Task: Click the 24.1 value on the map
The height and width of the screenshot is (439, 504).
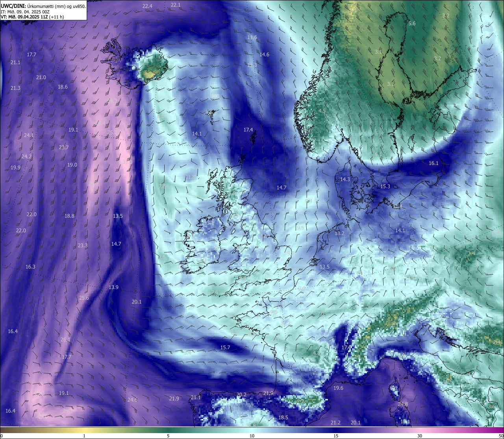Action: [29, 135]
